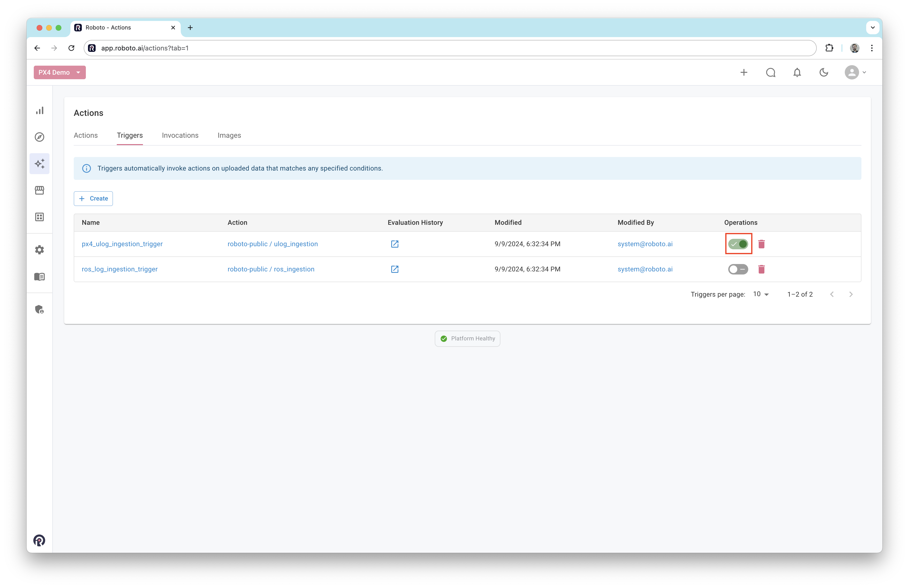
Task: Switch to the Invocations tab
Action: [180, 136]
